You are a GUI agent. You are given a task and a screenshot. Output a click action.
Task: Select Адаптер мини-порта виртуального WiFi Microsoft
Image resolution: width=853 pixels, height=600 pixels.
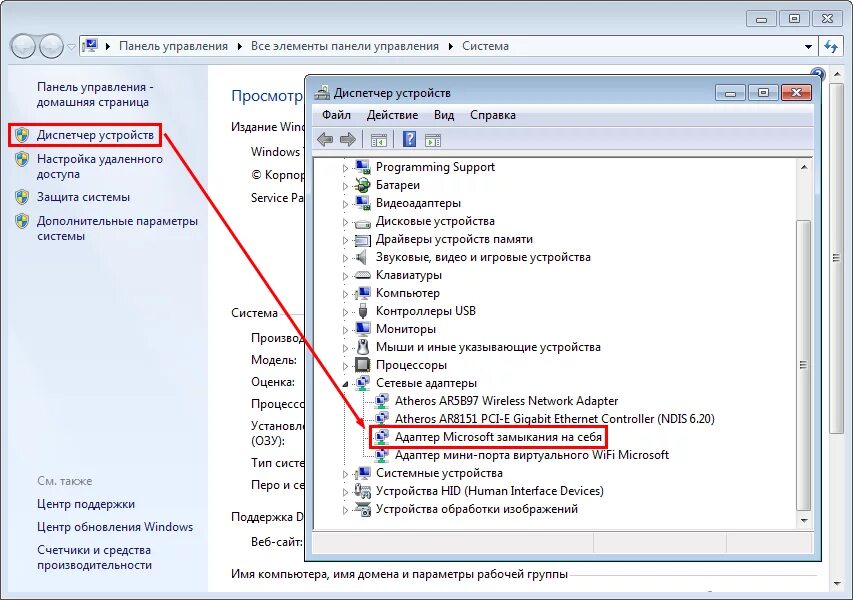click(531, 455)
